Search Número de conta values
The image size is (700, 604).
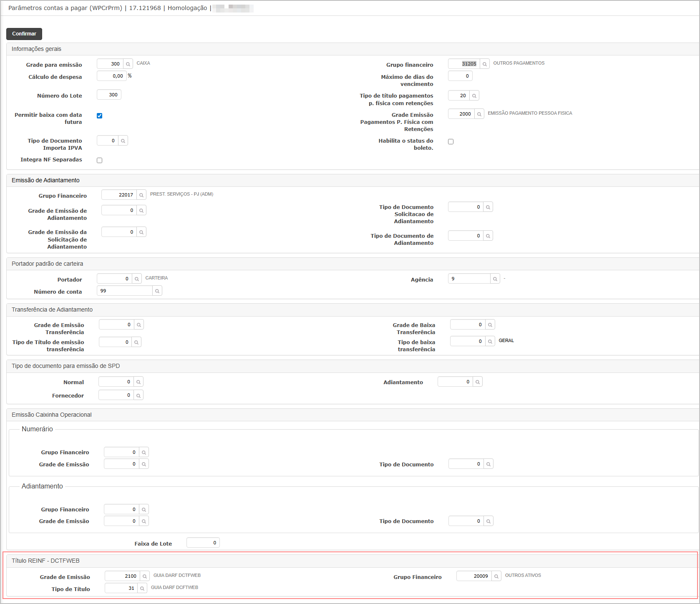[157, 291]
